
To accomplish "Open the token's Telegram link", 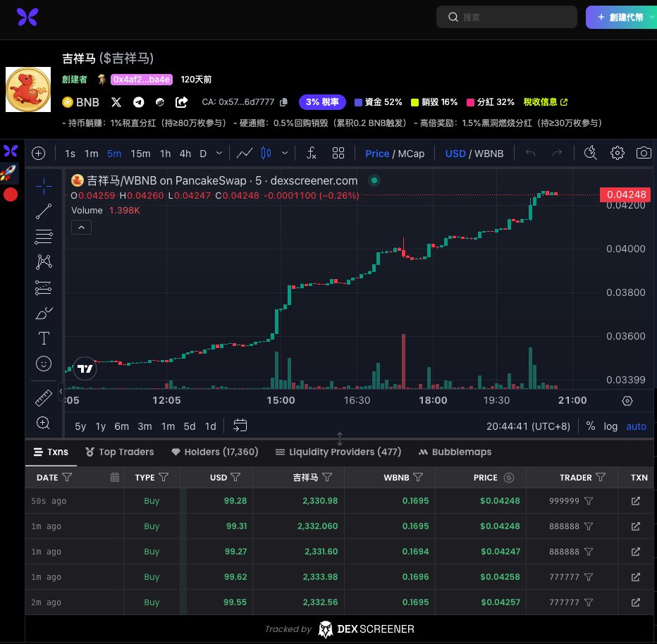I will point(138,102).
